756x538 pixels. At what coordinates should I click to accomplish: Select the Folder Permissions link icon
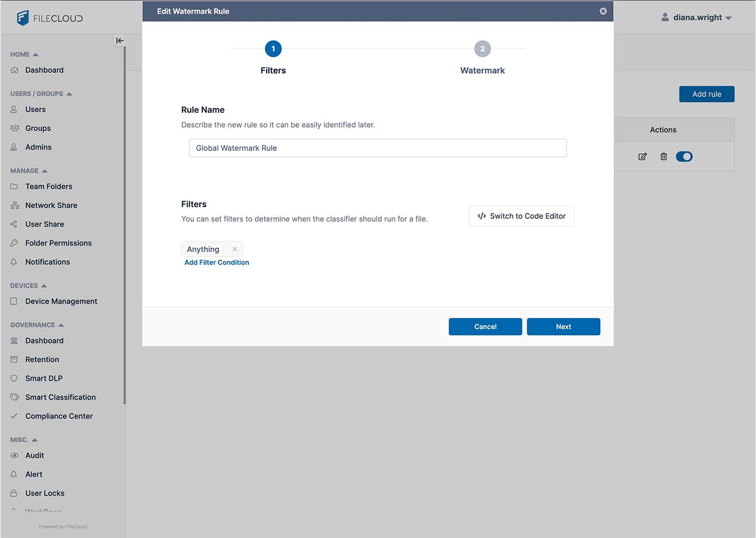(15, 243)
